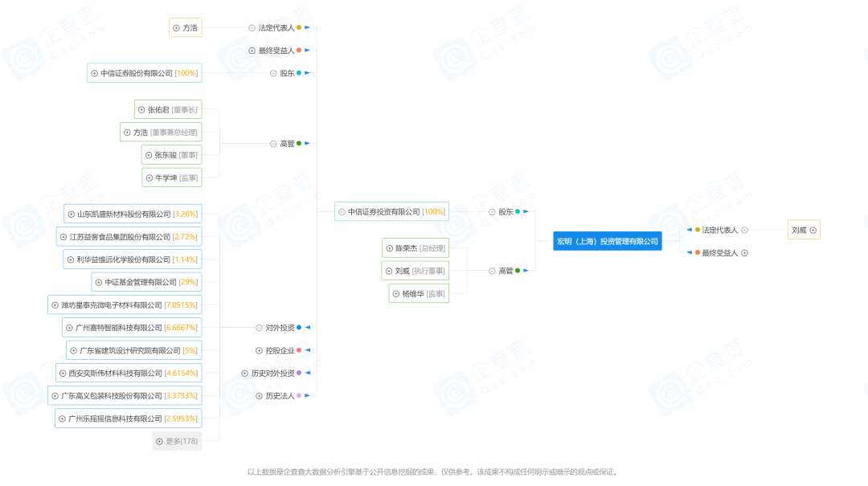The width and height of the screenshot is (868, 486).
Task: Open 广东高义包装科技股份有限公司 [3.3753%] node
Action: tap(125, 396)
